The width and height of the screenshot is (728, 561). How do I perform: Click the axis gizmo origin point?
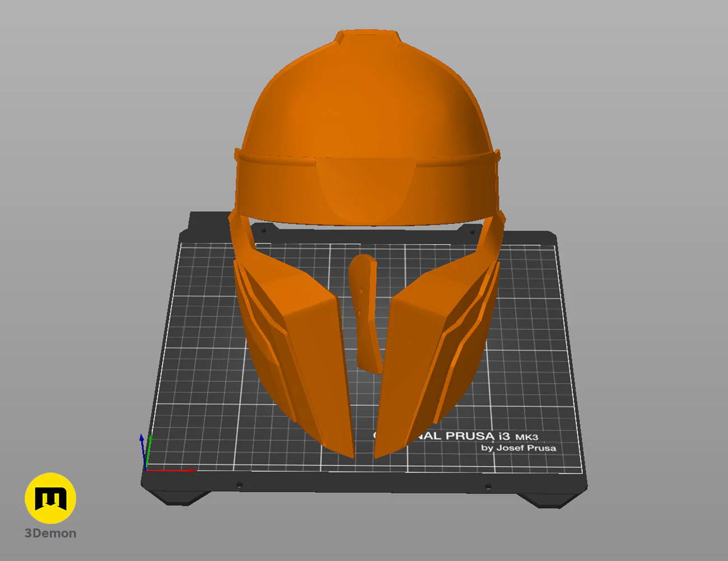pos(146,470)
